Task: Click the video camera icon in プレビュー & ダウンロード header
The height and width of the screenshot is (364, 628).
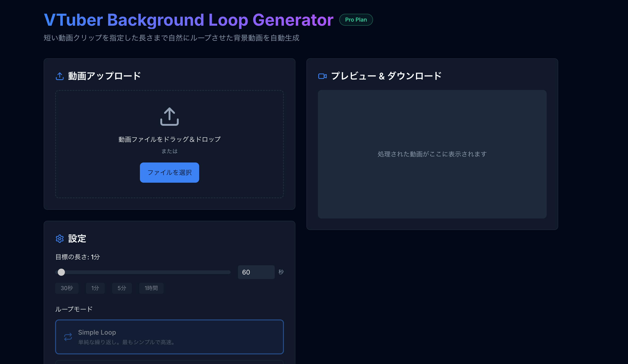Action: click(x=322, y=76)
